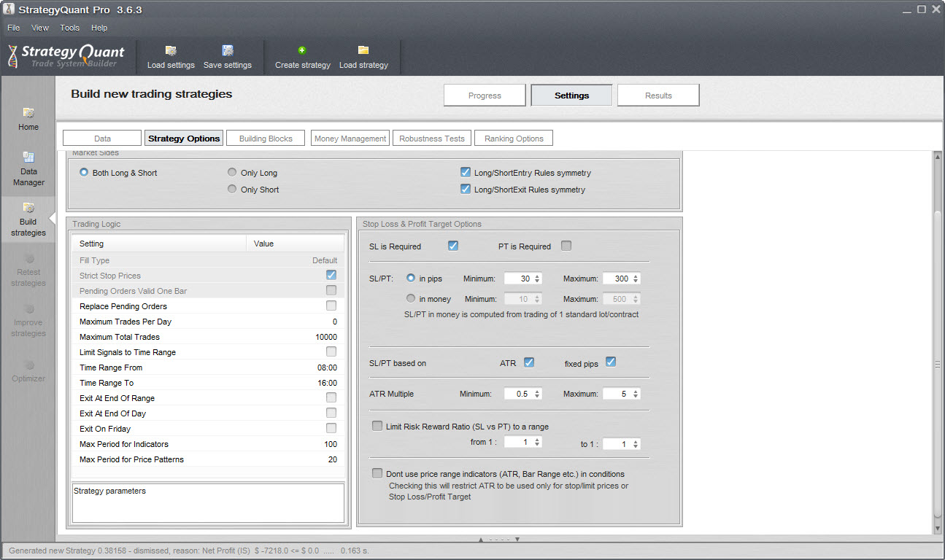The width and height of the screenshot is (945, 560).
Task: Switch to the Results view
Action: 658,96
